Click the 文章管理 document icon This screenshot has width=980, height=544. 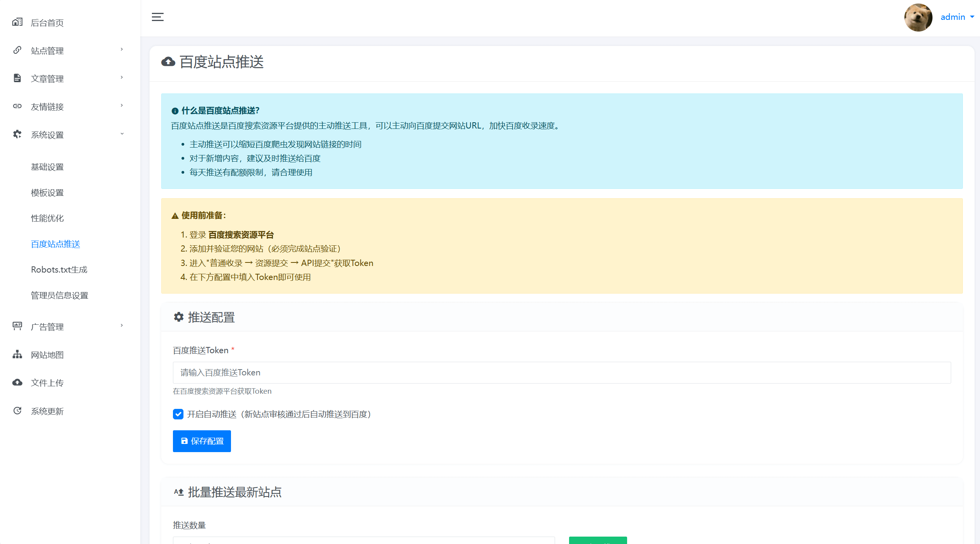click(17, 78)
